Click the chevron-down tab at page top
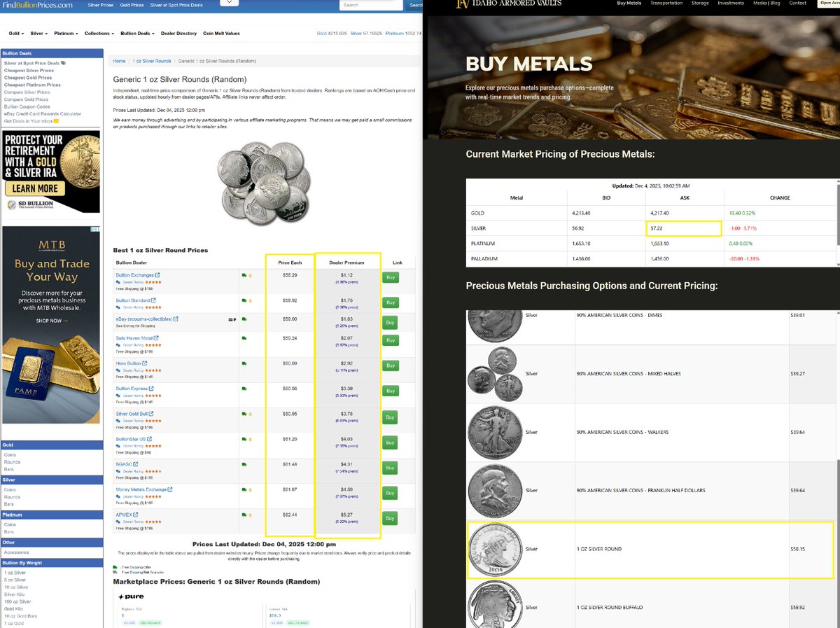The image size is (840, 628). [230, 2]
